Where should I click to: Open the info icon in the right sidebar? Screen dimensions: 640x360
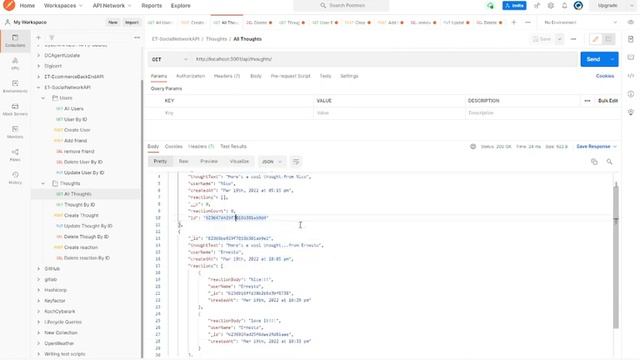[x=631, y=94]
